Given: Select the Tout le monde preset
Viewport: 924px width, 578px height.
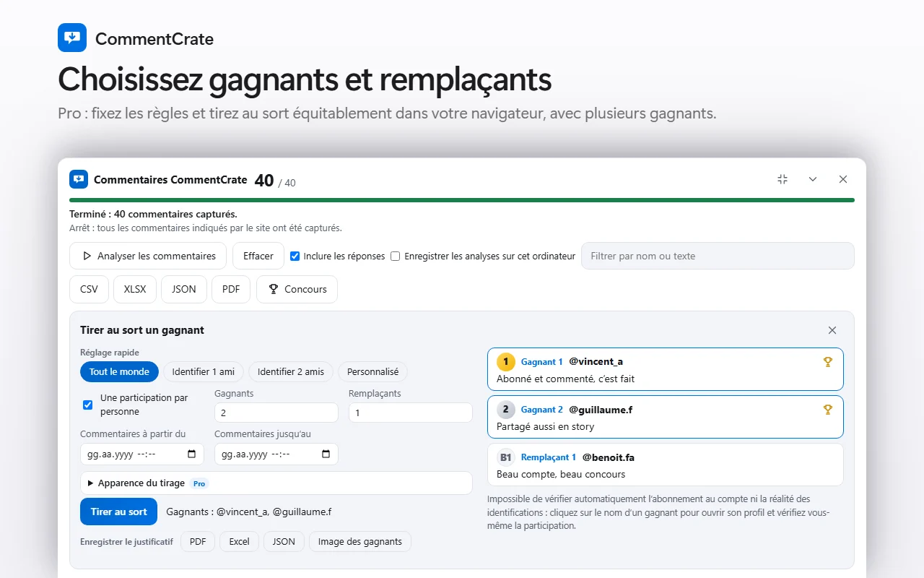Looking at the screenshot, I should point(119,372).
